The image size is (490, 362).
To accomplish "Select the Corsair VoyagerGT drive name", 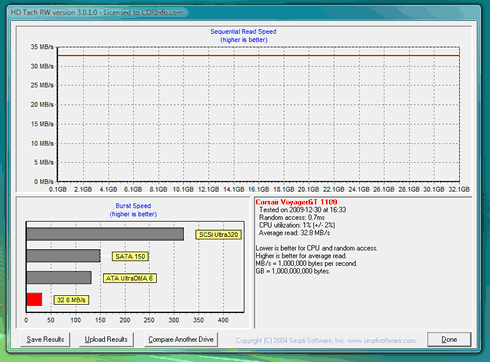I will (x=296, y=202).
